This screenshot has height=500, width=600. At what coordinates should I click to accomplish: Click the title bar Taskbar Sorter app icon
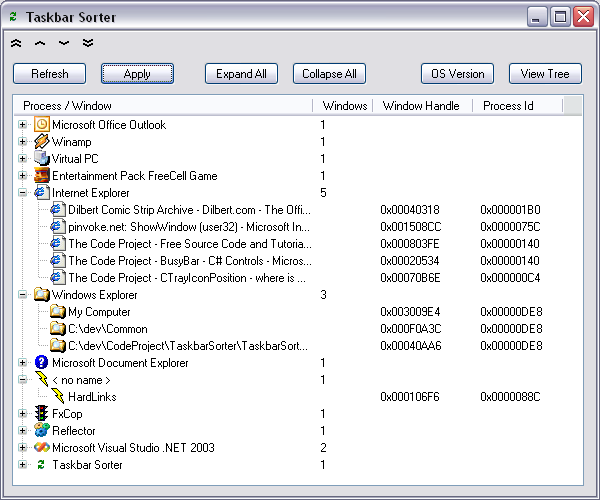13,17
